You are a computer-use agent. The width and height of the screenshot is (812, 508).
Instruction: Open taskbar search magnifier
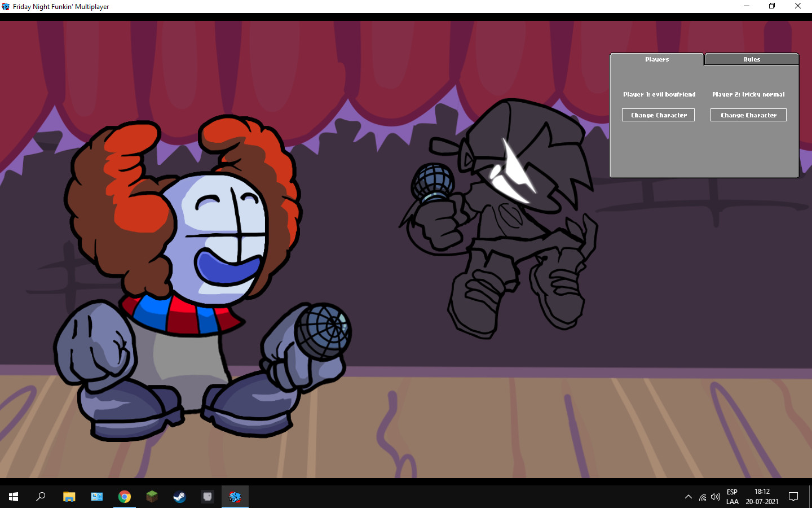pyautogui.click(x=41, y=497)
